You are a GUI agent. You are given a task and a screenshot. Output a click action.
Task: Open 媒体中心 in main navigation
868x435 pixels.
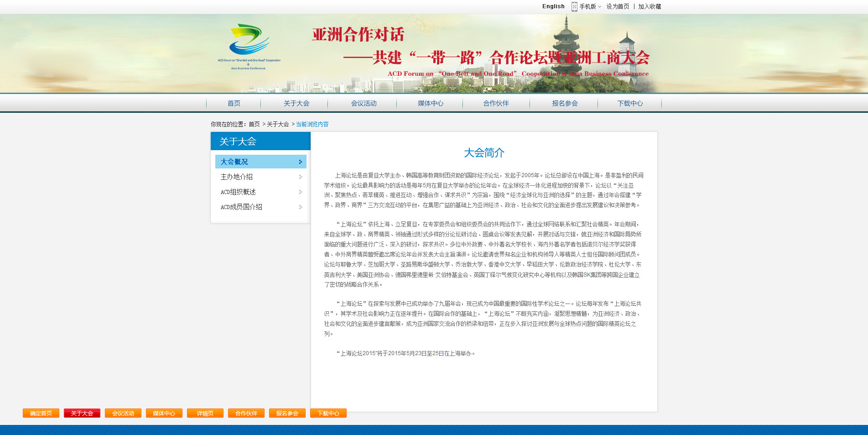click(x=431, y=103)
